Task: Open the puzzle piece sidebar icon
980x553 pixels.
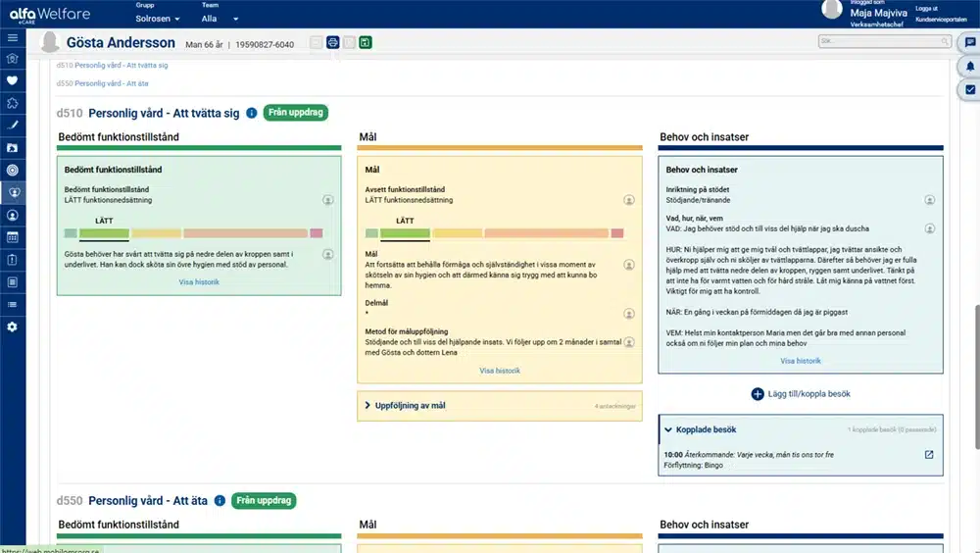Action: point(13,103)
